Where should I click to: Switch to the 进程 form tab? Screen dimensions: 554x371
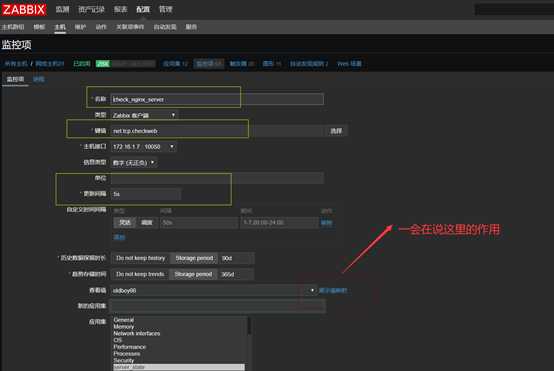coord(39,79)
